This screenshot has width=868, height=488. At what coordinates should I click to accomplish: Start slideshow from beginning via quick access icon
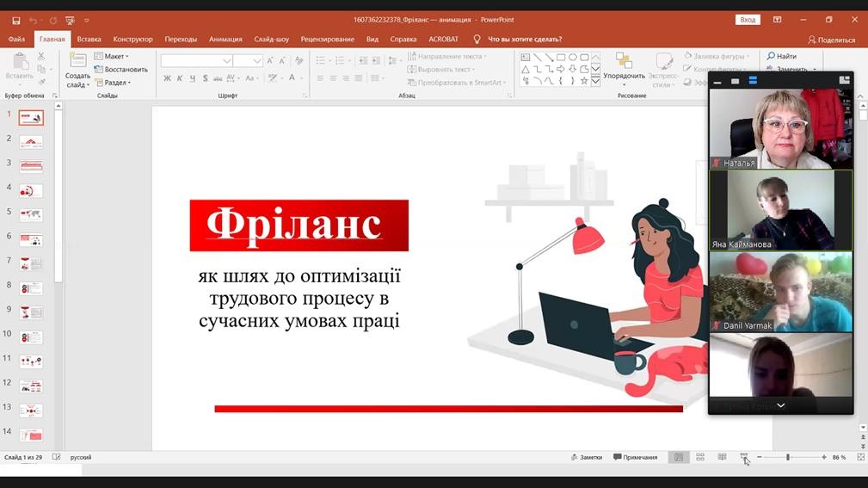(70, 20)
